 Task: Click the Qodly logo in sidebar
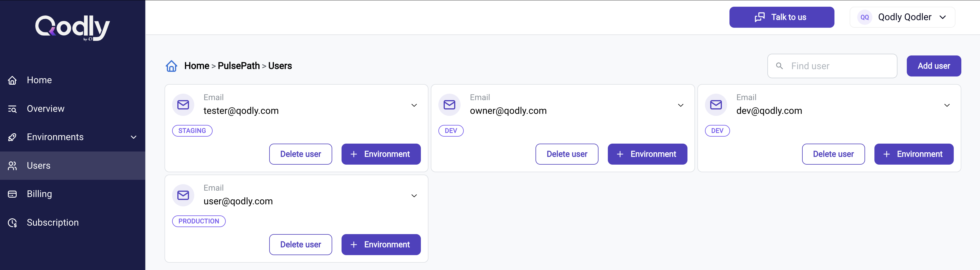click(72, 28)
